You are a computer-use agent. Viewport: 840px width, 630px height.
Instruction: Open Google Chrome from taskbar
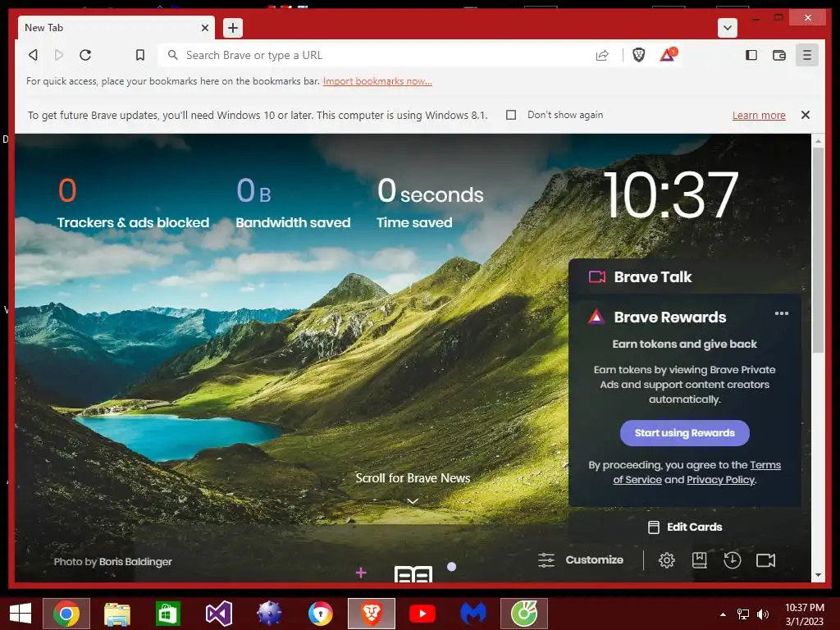(x=66, y=614)
